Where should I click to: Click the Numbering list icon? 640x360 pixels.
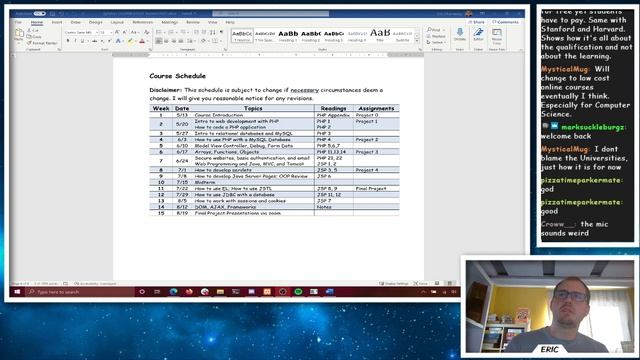[171, 32]
